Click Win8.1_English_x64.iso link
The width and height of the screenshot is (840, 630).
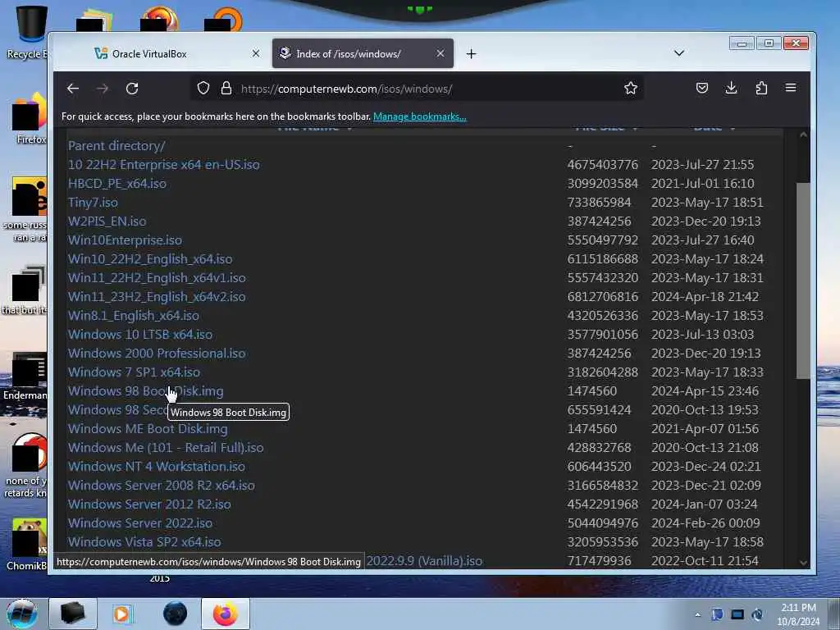pyautogui.click(x=134, y=316)
